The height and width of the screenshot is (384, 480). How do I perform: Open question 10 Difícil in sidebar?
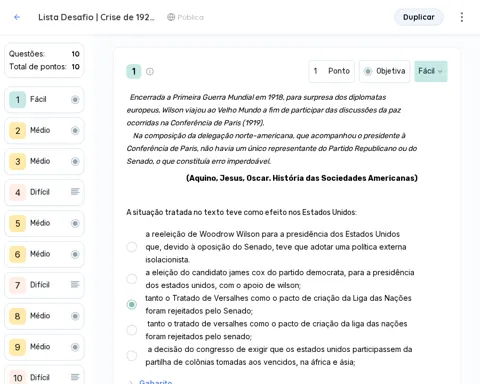[x=44, y=376]
